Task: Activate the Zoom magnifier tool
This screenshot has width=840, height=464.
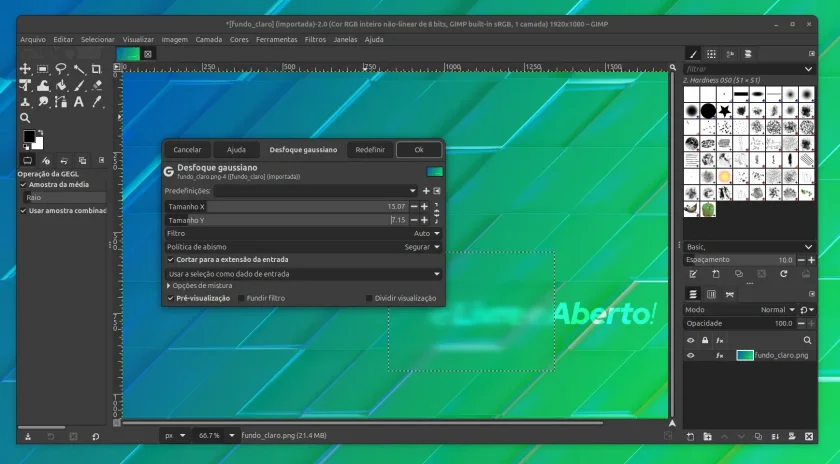Action: coord(25,118)
